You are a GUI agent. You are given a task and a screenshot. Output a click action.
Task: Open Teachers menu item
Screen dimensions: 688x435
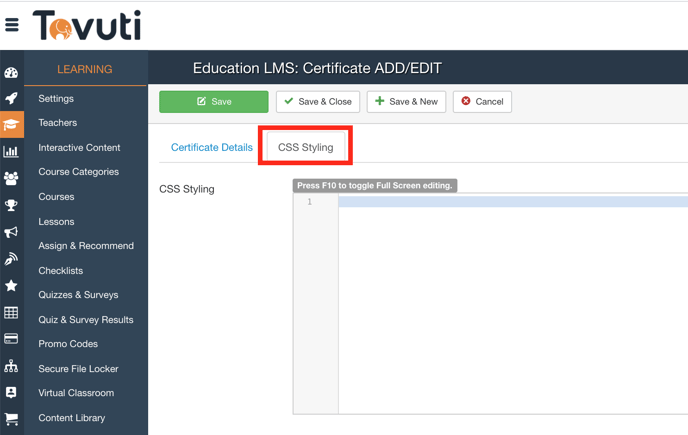click(x=57, y=123)
